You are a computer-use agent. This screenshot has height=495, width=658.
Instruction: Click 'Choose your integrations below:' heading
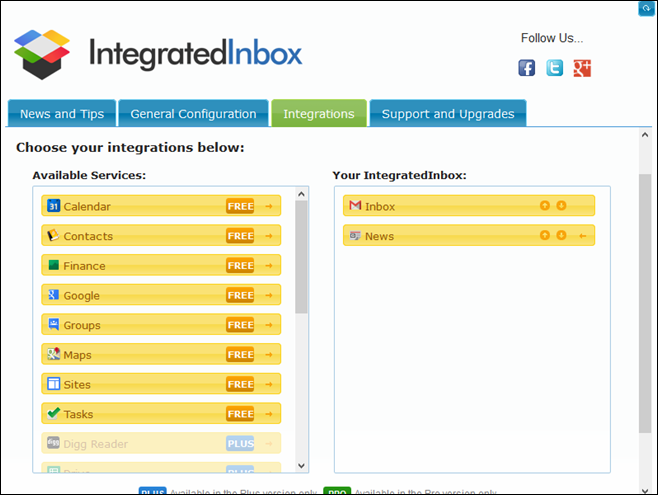[130, 148]
